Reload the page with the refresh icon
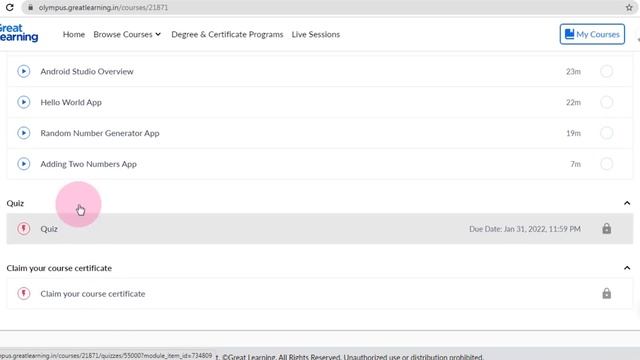 pos(9,7)
